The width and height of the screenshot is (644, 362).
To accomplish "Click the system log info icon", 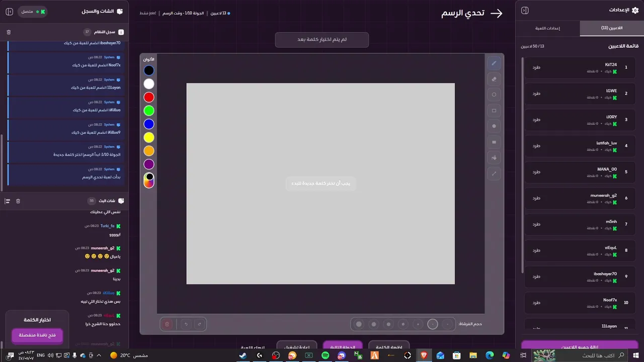I will point(121,32).
